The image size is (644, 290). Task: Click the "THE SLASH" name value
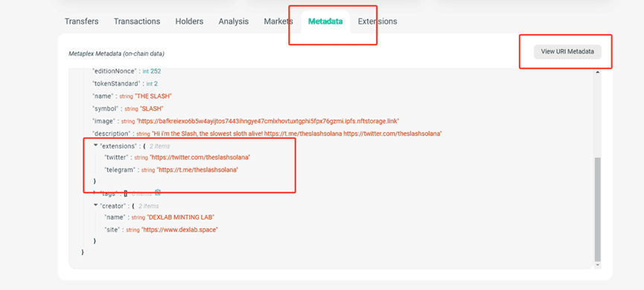(x=153, y=96)
